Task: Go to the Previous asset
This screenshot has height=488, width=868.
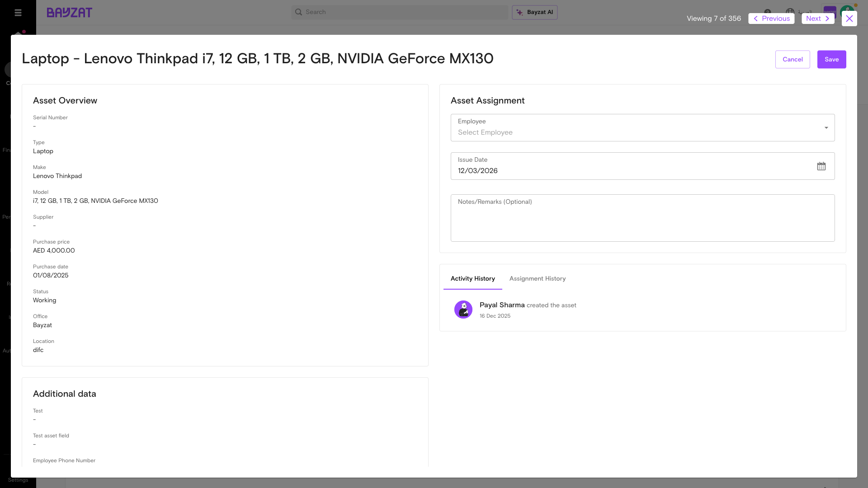Action: coord(771,19)
